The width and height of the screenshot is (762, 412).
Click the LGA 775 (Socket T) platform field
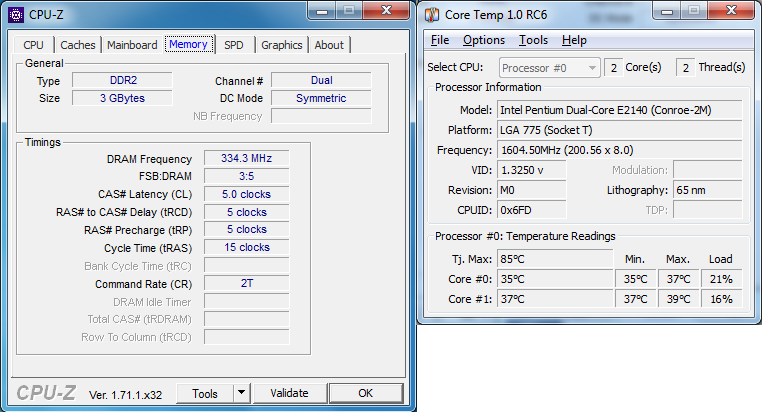pos(620,130)
